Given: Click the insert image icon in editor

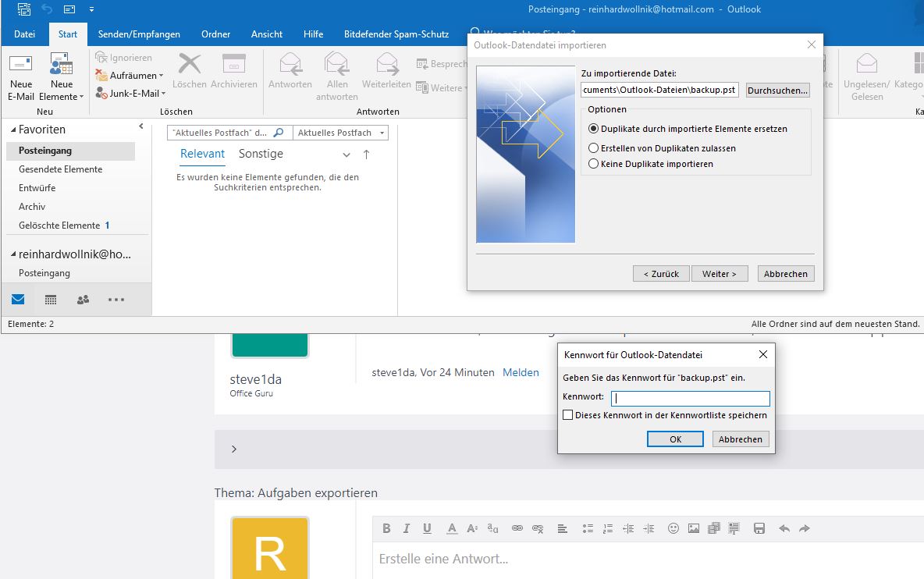Looking at the screenshot, I should [694, 528].
